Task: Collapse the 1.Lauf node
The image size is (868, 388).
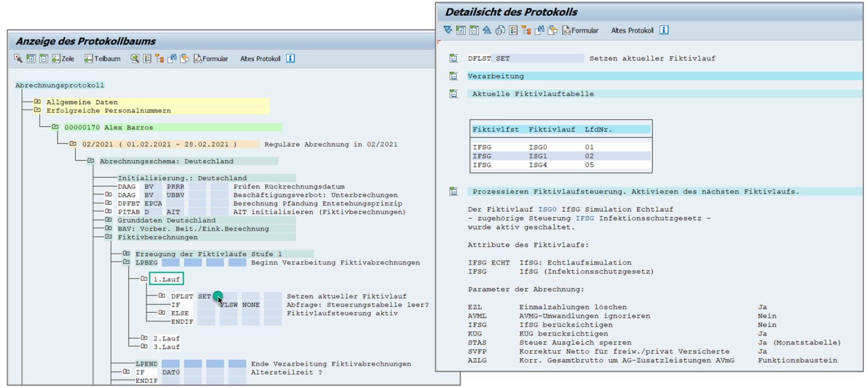Action: pyautogui.click(x=143, y=278)
